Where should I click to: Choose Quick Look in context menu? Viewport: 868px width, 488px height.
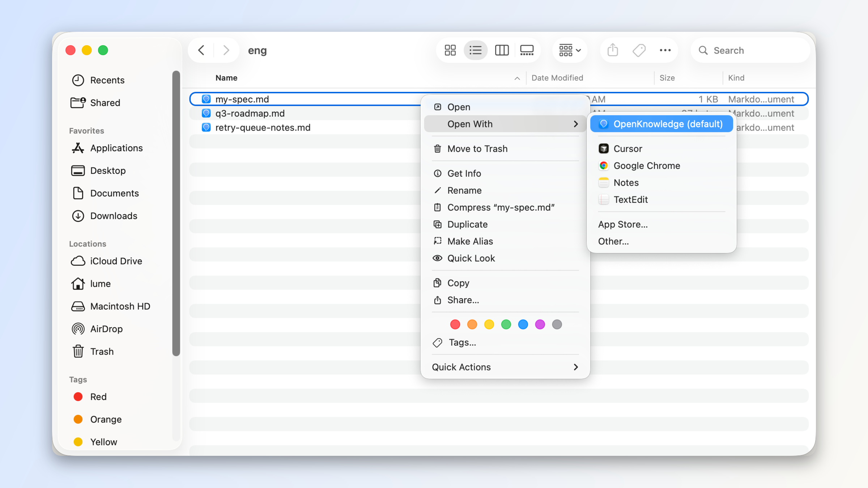click(x=505, y=258)
